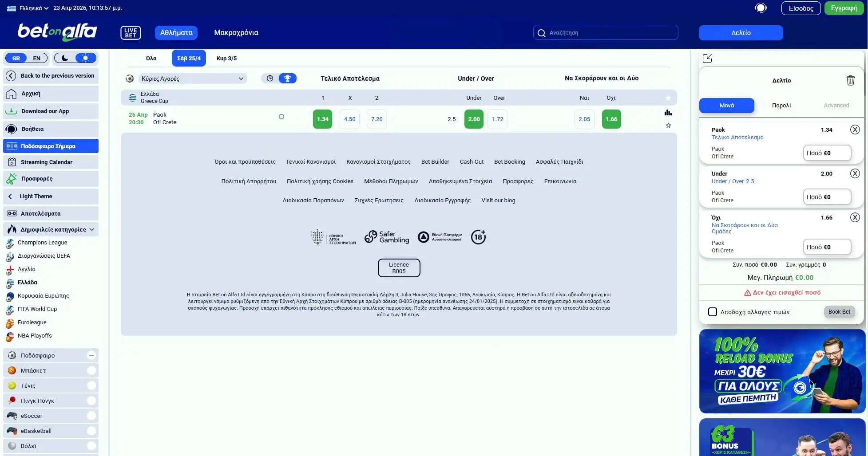The width and height of the screenshot is (868, 456).
Task: Remove Paok 1.34 selection from betslip
Action: coord(855,130)
